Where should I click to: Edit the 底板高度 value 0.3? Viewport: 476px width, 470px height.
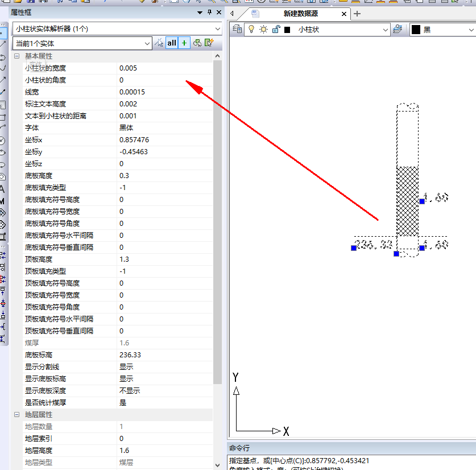tap(165, 176)
